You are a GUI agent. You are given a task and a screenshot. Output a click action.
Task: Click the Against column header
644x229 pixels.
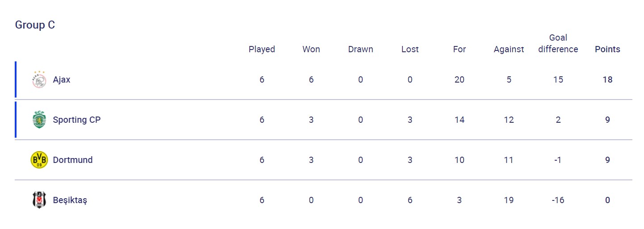tap(509, 49)
